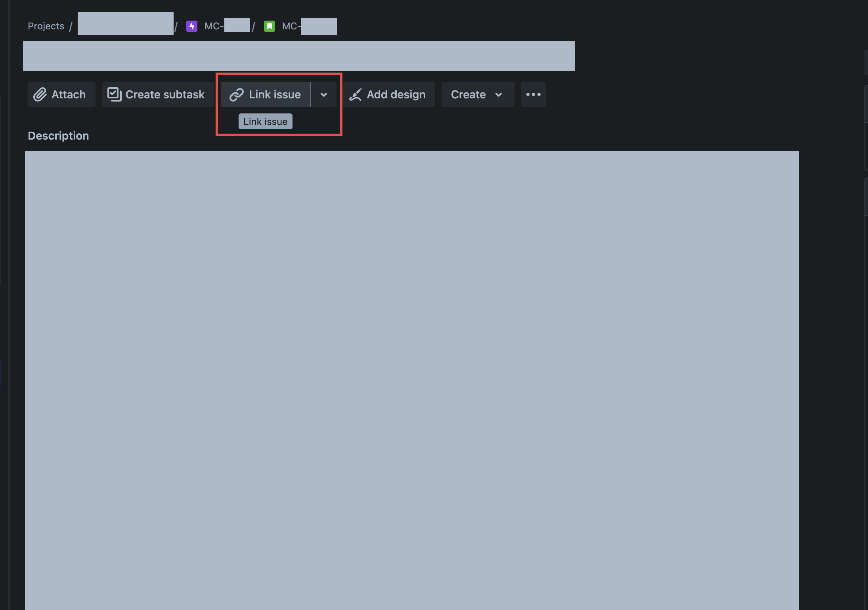Click the green story bookmark icon
Viewport: 868px width, 610px height.
coord(270,26)
